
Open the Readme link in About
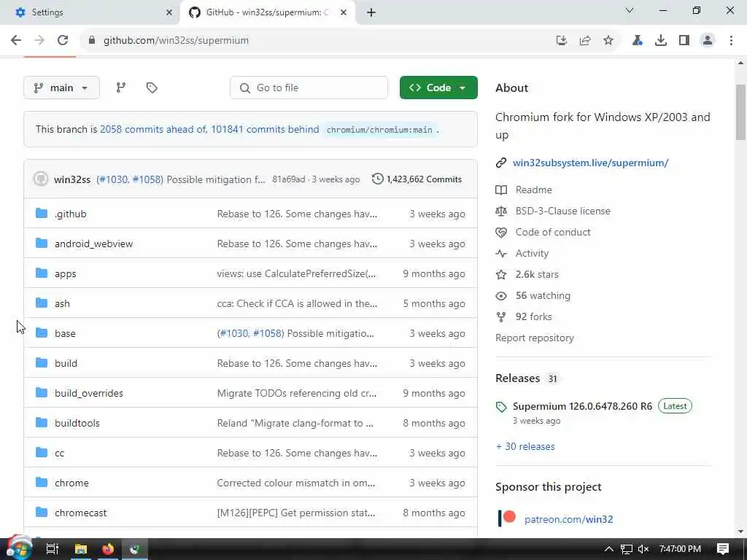(533, 190)
